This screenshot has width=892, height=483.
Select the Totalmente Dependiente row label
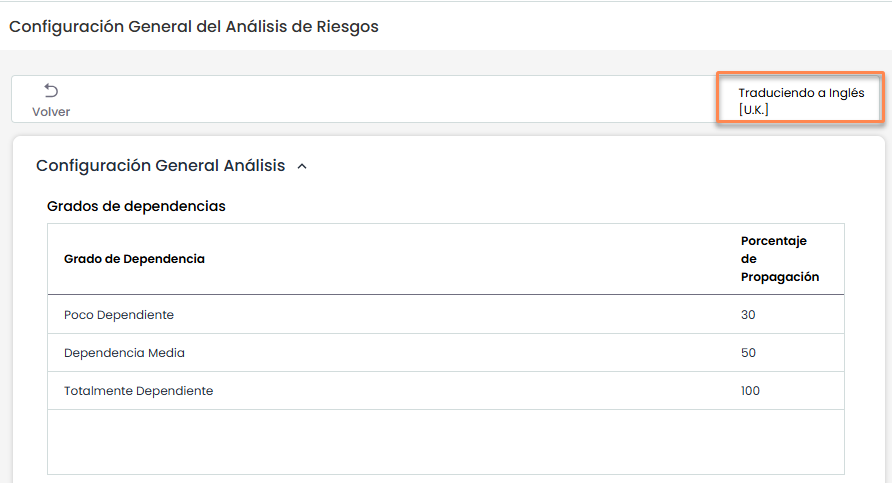tap(138, 391)
